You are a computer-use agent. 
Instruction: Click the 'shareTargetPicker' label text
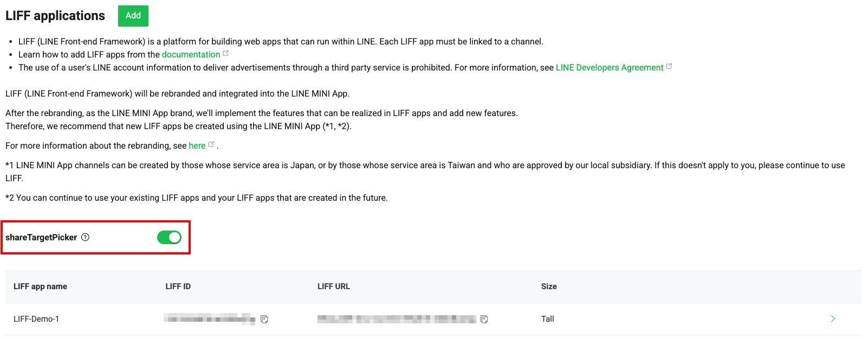(41, 237)
